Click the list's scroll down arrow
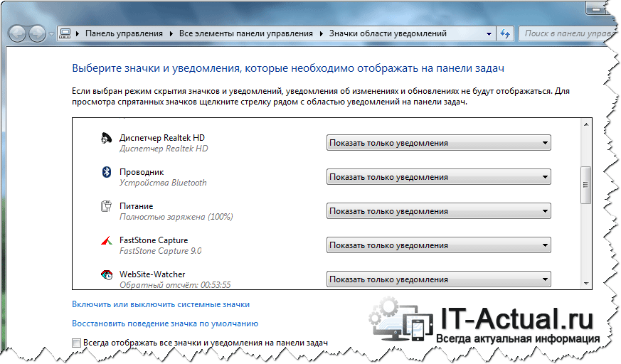 [x=585, y=284]
